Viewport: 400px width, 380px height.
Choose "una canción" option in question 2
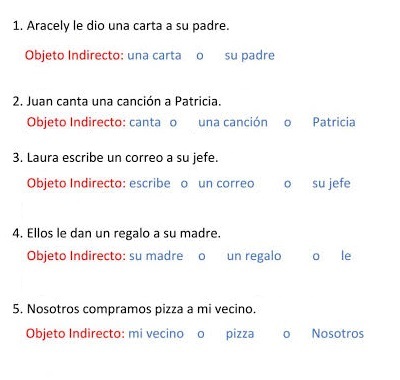coord(233,122)
